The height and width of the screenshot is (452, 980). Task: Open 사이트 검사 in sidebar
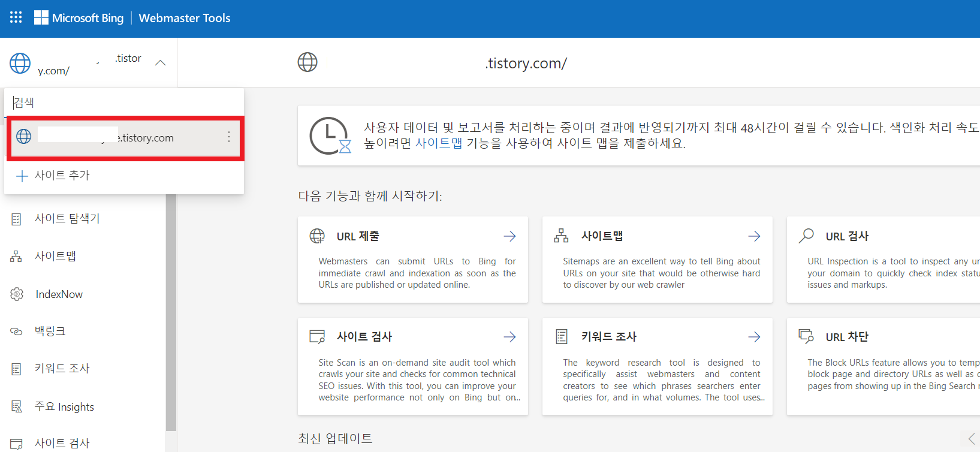(x=62, y=444)
